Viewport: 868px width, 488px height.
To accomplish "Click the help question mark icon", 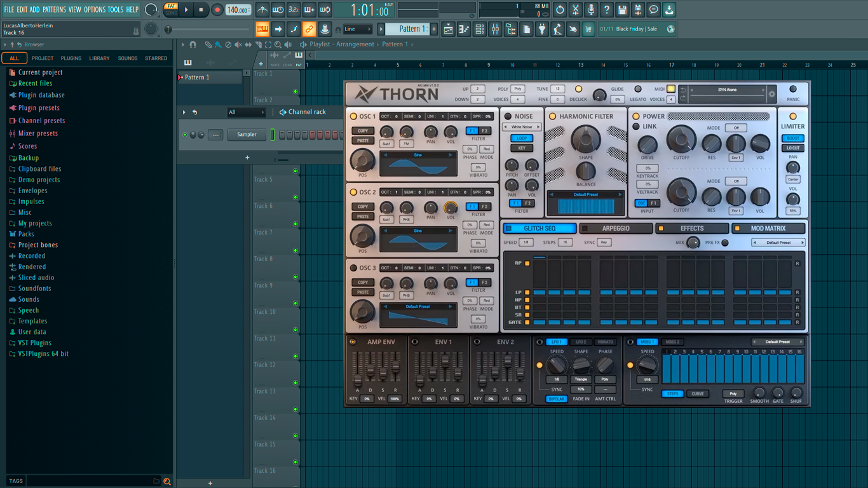I will coord(607,10).
